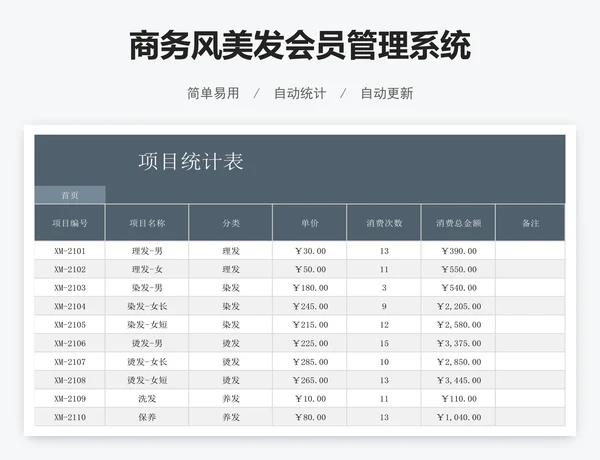Select the 单价 column header
Viewport: 600px width, 460px height.
(310, 223)
